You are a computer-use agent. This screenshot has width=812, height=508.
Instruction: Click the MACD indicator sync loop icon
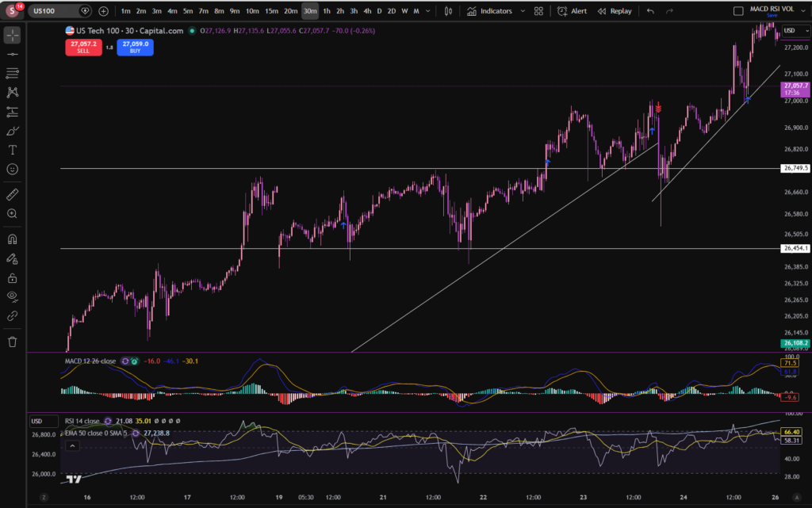point(125,361)
